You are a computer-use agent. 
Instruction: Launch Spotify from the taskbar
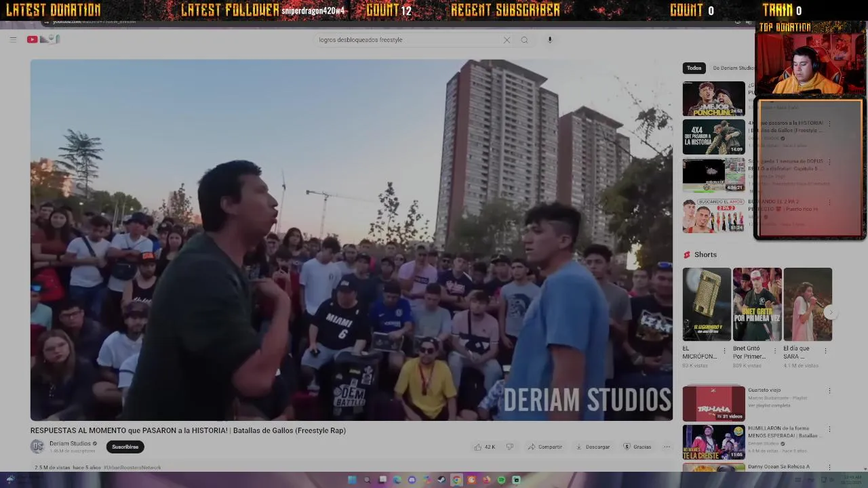coord(501,480)
